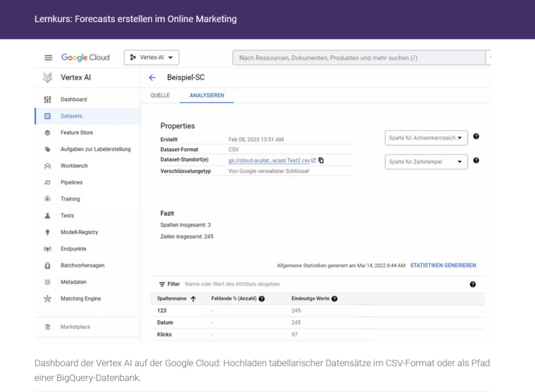
Task: Click the Marketplace cart icon
Action: click(x=47, y=327)
